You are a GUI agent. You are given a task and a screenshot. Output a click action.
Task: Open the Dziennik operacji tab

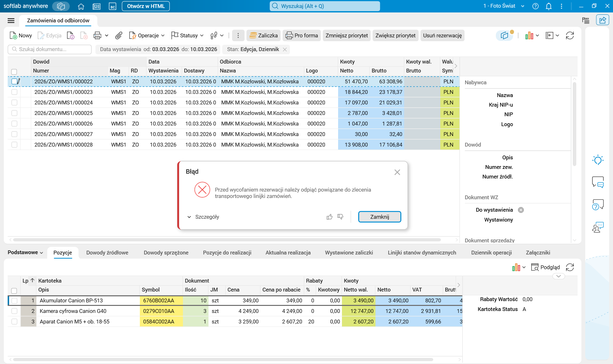pyautogui.click(x=491, y=253)
